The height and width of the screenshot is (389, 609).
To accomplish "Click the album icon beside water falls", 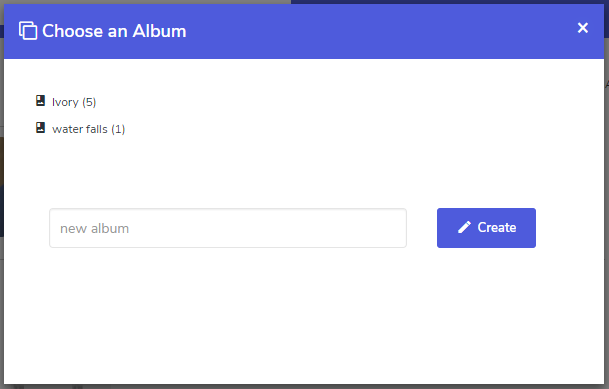I will (40, 127).
